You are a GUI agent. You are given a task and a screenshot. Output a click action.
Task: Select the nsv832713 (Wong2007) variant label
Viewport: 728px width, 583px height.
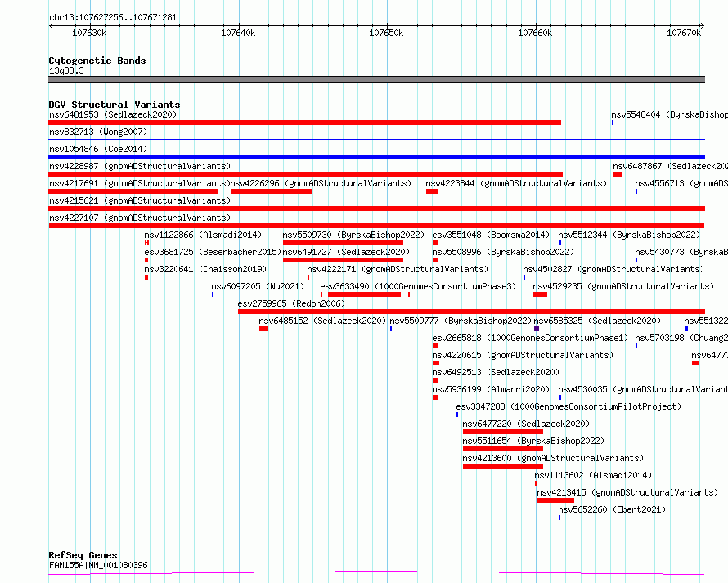98,132
